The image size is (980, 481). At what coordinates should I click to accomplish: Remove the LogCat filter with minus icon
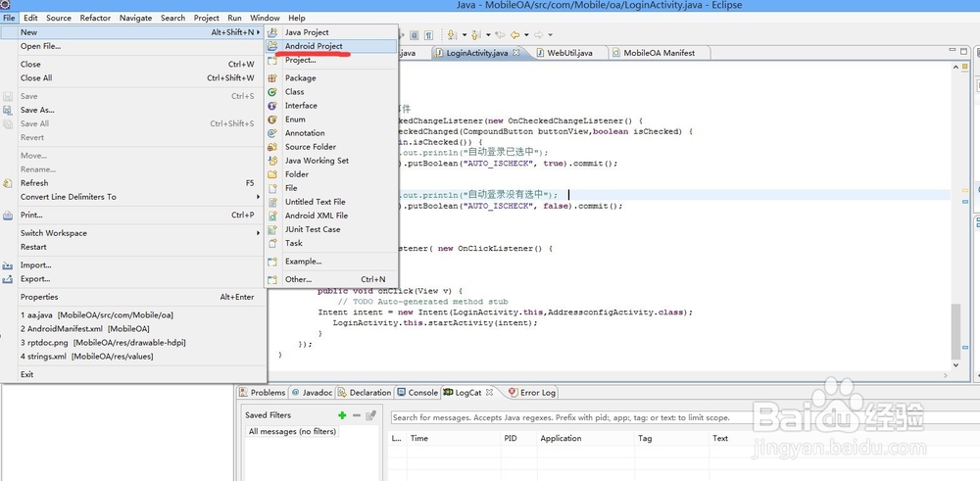[x=357, y=415]
